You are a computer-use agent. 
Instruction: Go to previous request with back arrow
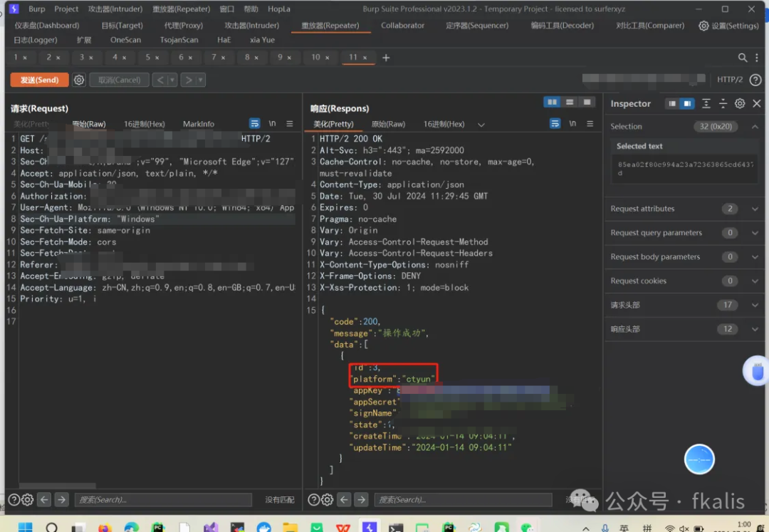point(160,80)
